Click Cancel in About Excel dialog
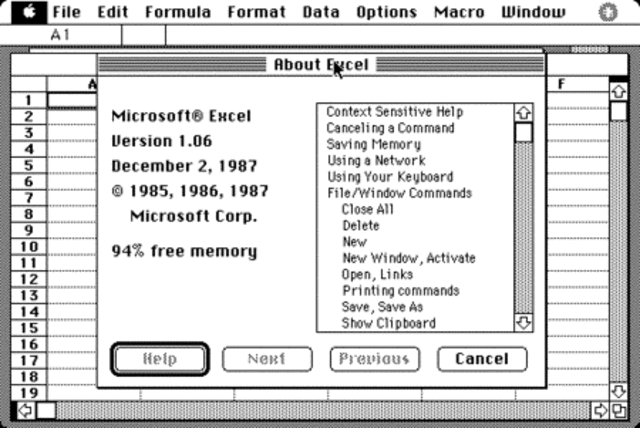This screenshot has width=640, height=428. (482, 359)
